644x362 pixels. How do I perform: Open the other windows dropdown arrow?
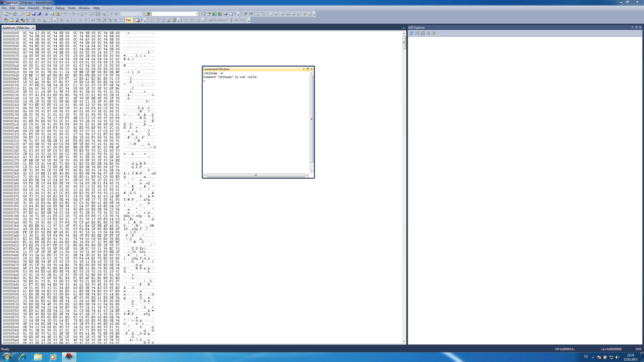[x=235, y=14]
